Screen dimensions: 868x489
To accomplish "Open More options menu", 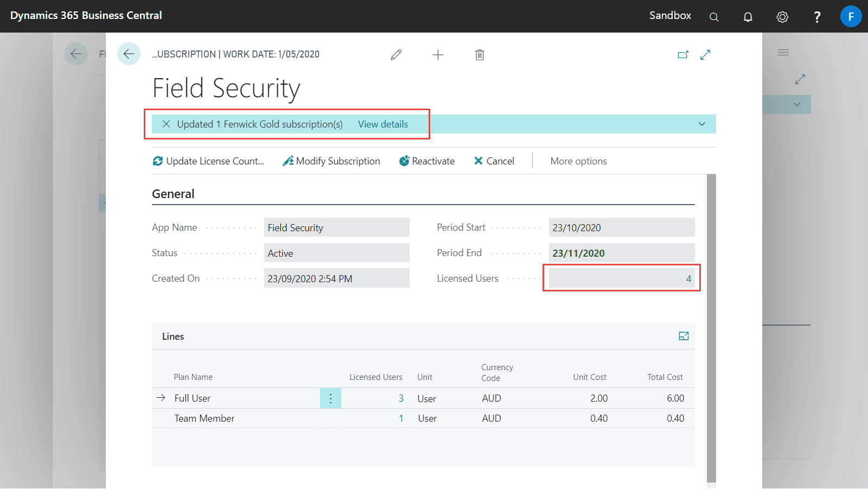I will (578, 161).
